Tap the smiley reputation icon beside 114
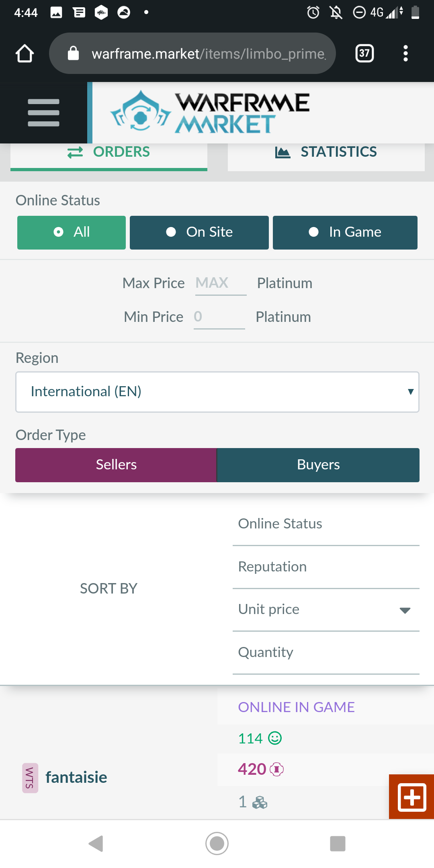 point(275,738)
